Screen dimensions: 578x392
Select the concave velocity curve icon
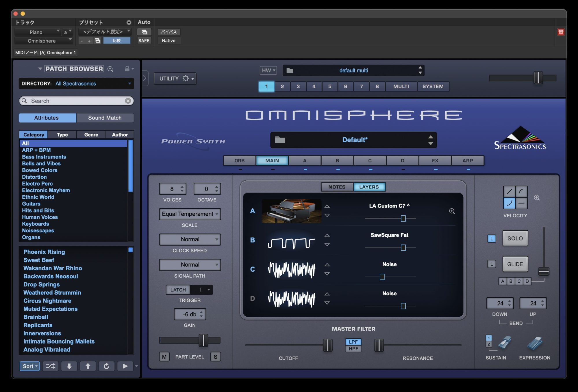[x=510, y=203]
